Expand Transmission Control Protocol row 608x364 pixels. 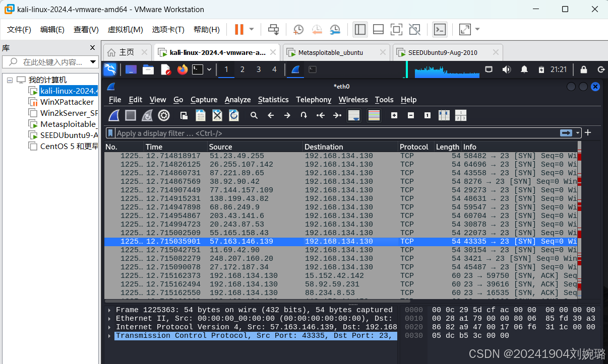(110, 336)
